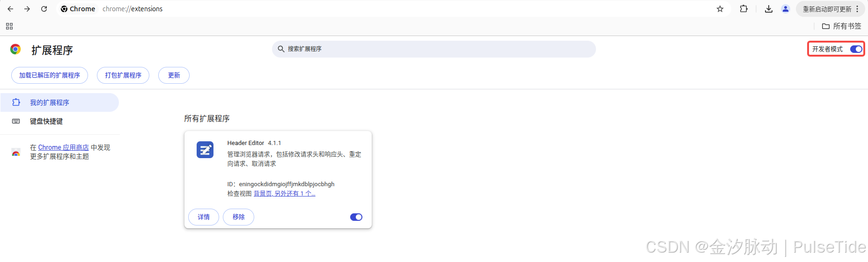868x262 pixels.
Task: Open the Extensions puzzle-piece toolbar icon
Action: click(x=743, y=9)
